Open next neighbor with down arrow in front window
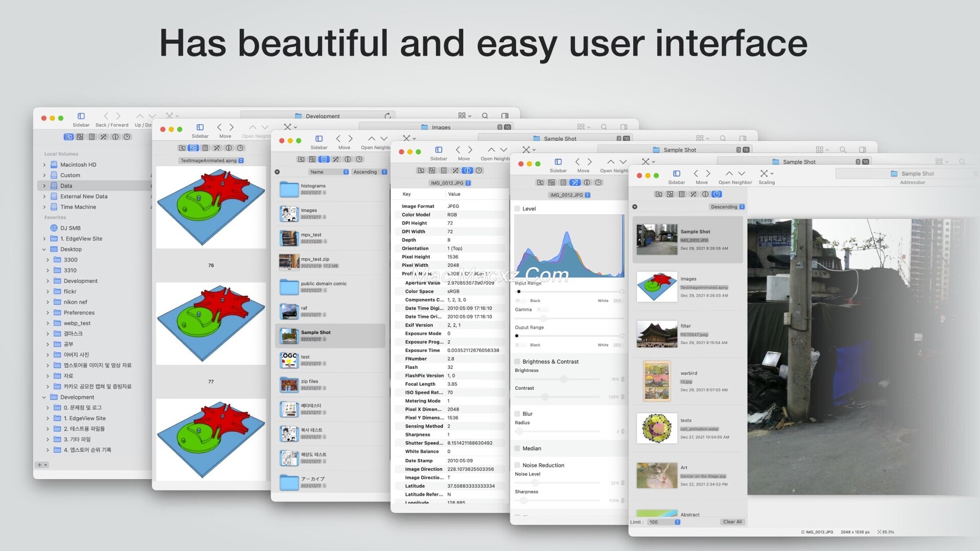 (742, 173)
